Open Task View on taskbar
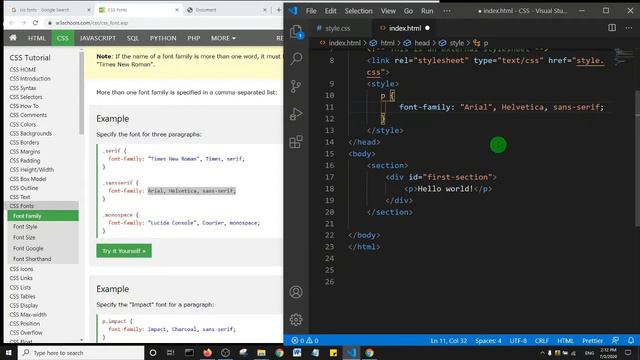 pyautogui.click(x=171, y=353)
